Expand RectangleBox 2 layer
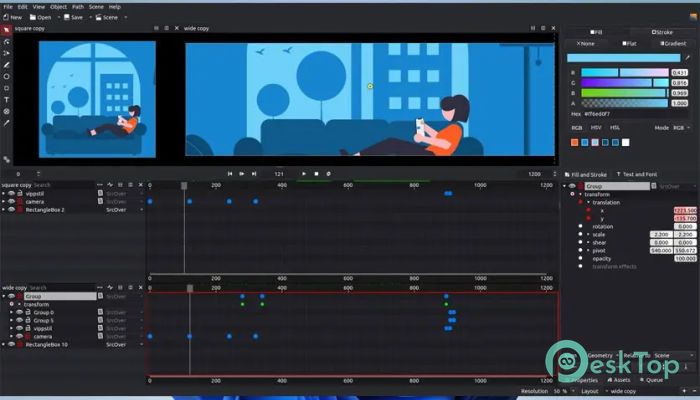Image resolution: width=700 pixels, height=400 pixels. [4, 209]
